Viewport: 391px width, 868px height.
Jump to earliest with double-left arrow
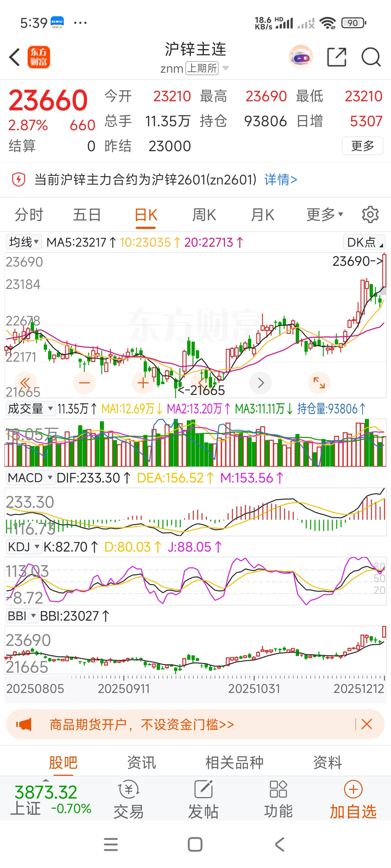point(26,383)
